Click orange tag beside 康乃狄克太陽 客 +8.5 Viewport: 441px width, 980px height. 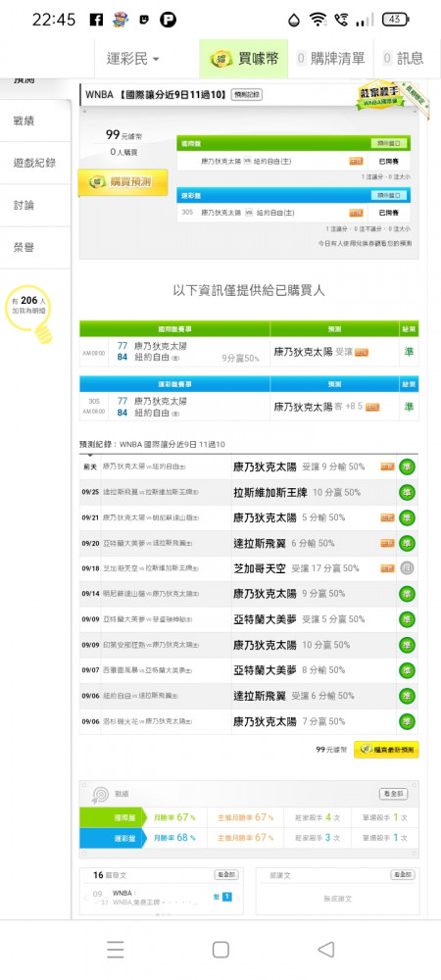coord(372,407)
